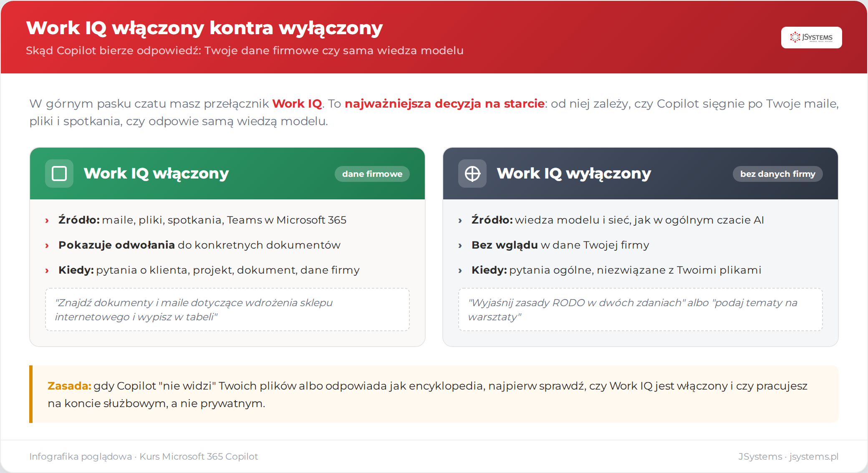The width and height of the screenshot is (868, 473).
Task: Click 'Pokazuje odwołania do konkretnych dokumentów' line
Action: pyautogui.click(x=199, y=245)
